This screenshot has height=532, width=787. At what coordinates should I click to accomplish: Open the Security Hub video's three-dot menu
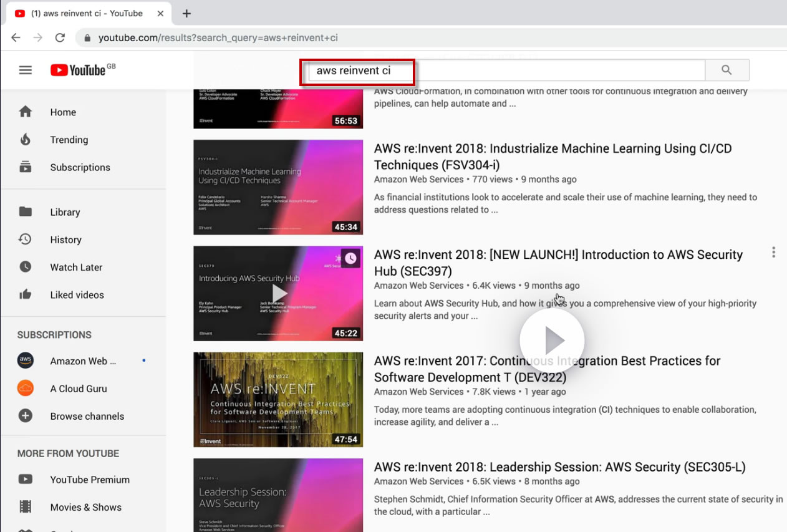(x=773, y=252)
